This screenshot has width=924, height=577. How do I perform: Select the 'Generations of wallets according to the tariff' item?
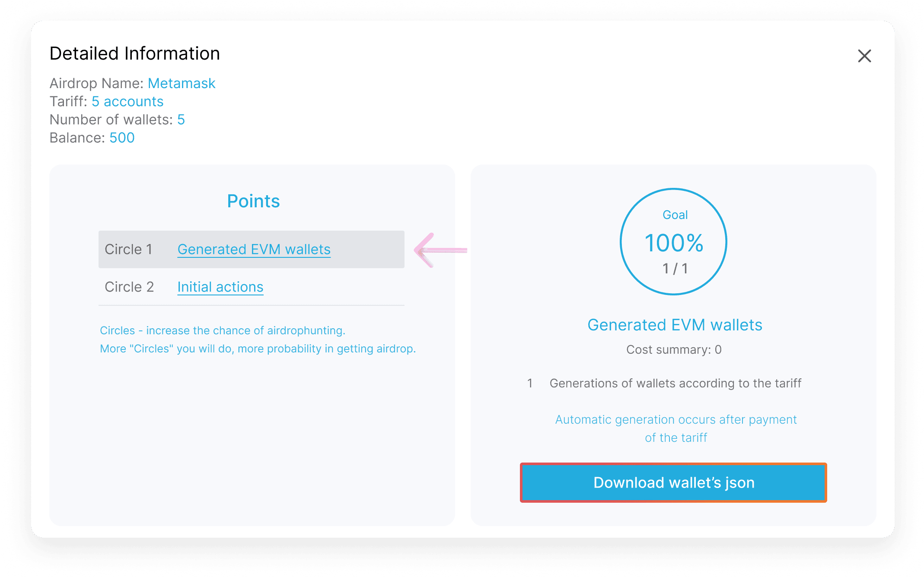(x=675, y=383)
